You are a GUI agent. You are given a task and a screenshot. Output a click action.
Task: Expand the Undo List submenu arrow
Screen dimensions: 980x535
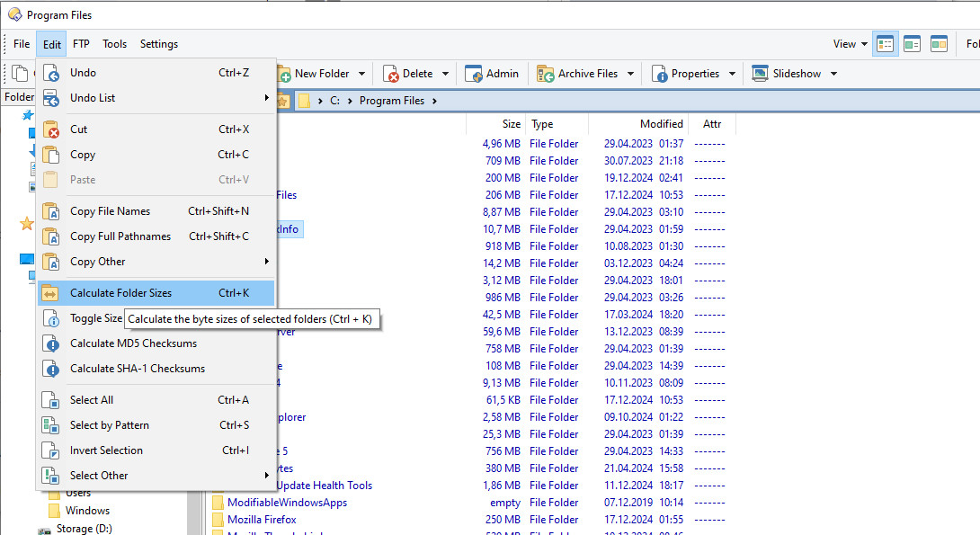[266, 97]
